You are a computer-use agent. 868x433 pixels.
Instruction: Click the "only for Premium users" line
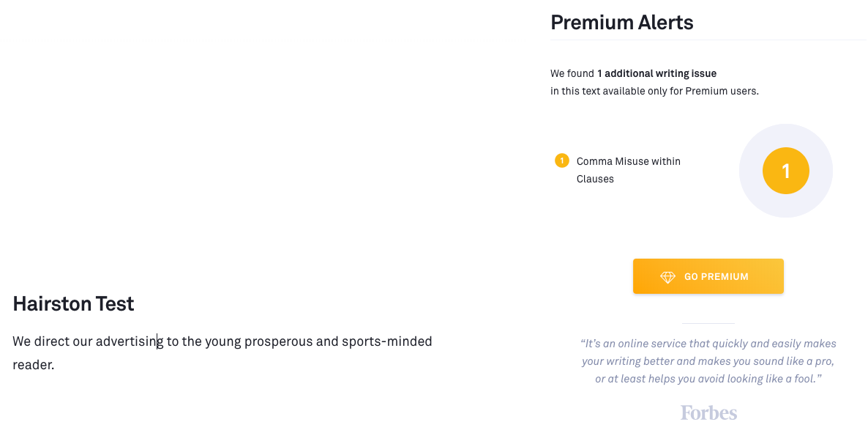654,92
